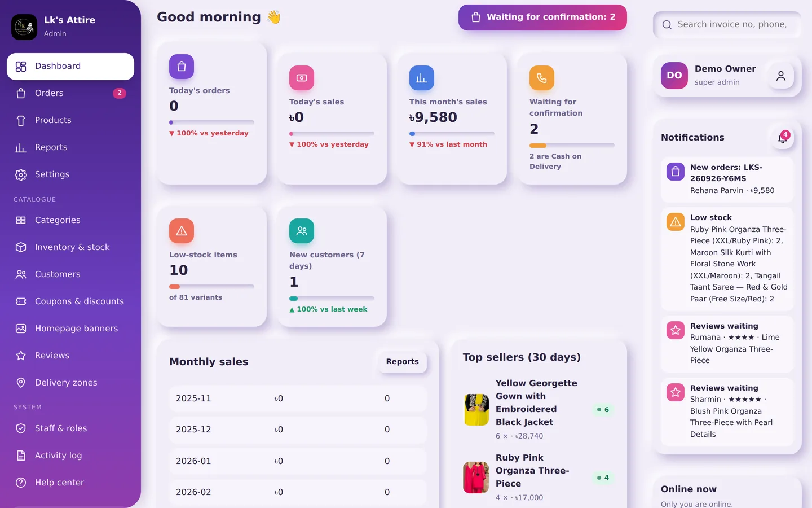The image size is (812, 508).
Task: View the Activity log
Action: 70,456
